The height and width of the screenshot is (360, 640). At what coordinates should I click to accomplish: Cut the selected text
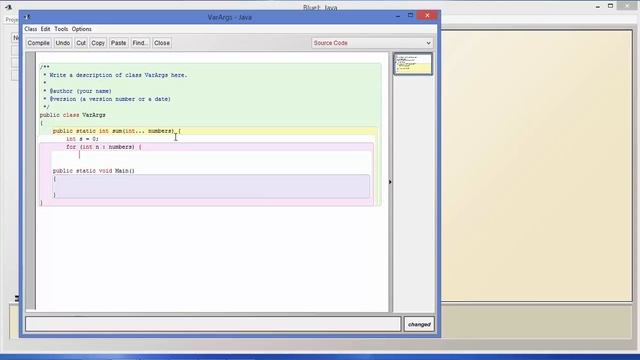point(81,43)
